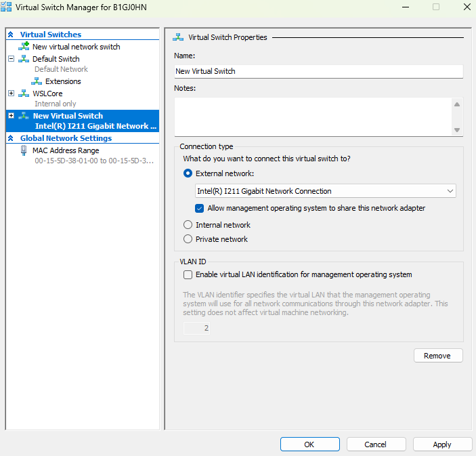This screenshot has height=456, width=476.
Task: Click the Name text field
Action: tap(318, 71)
